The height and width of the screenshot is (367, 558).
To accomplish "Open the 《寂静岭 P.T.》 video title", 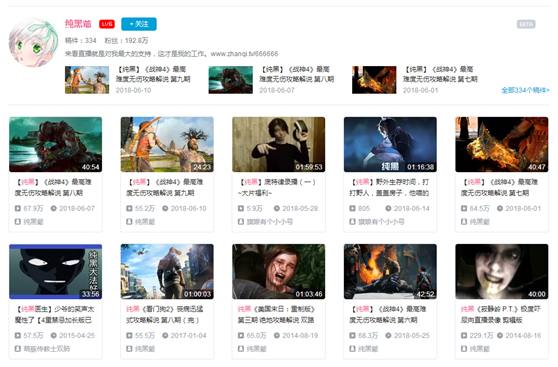I will tap(500, 314).
